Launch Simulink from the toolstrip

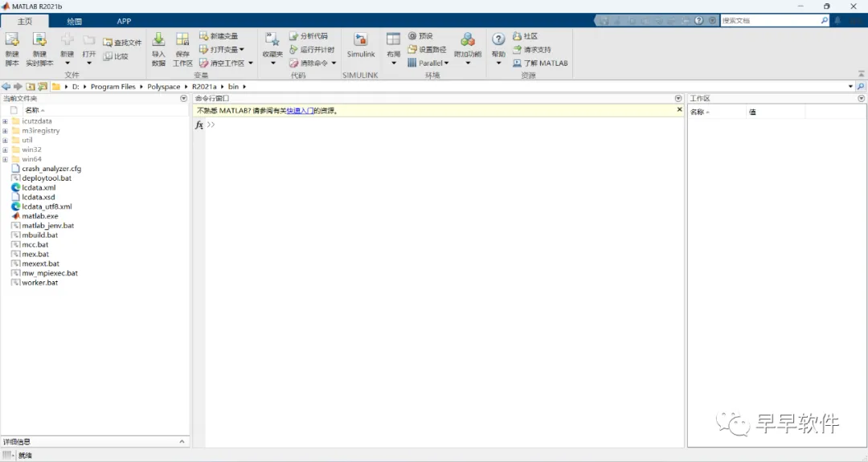361,45
